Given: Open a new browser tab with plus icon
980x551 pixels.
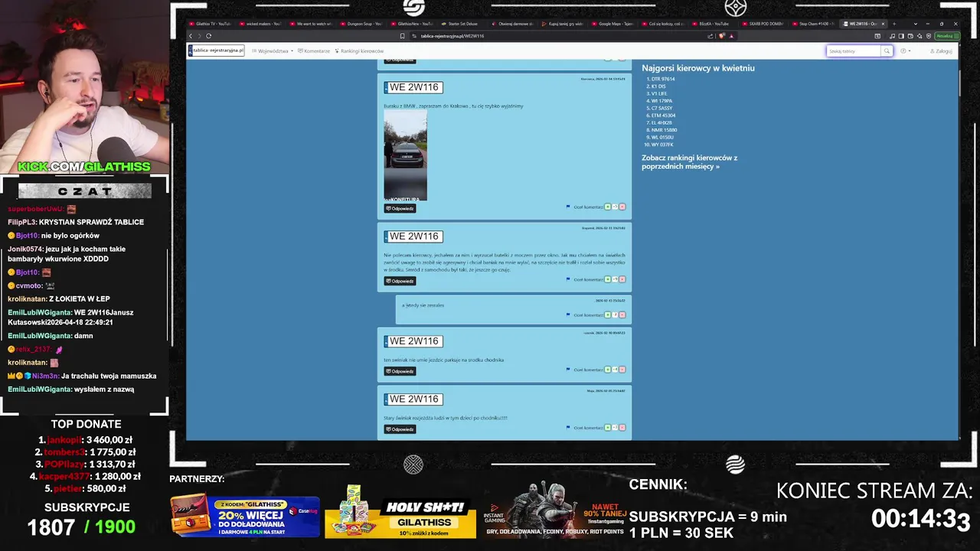Looking at the screenshot, I should pyautogui.click(x=893, y=24).
